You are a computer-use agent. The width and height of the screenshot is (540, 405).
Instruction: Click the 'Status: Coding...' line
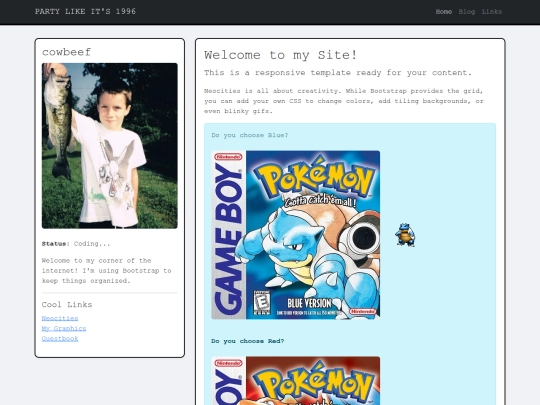click(76, 244)
